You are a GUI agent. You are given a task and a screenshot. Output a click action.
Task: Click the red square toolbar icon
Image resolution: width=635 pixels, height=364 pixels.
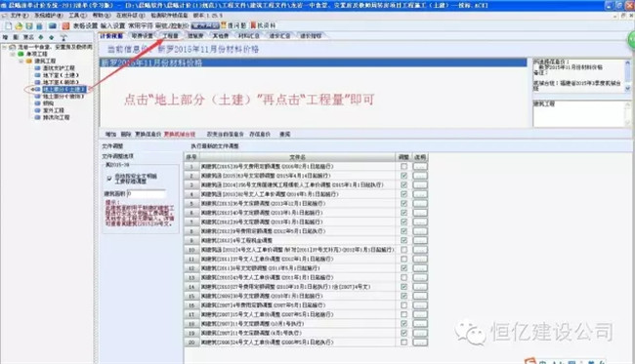click(65, 26)
